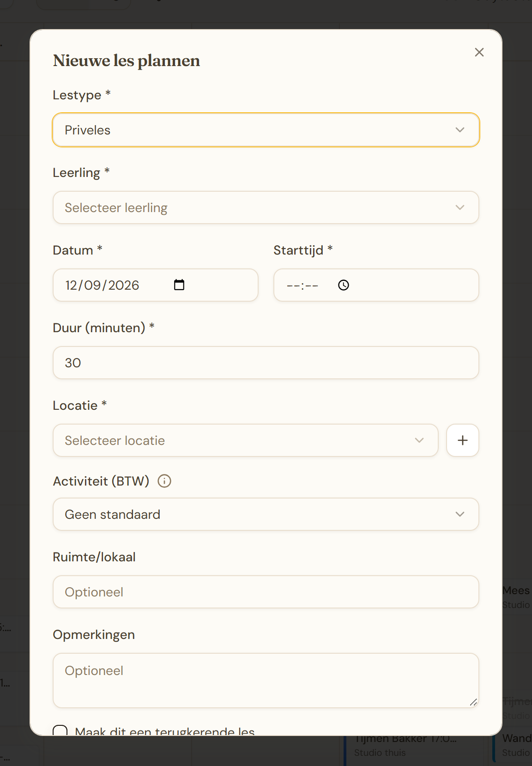Add a new location with plus button
Screen dimensions: 532x766
pyautogui.click(x=463, y=440)
